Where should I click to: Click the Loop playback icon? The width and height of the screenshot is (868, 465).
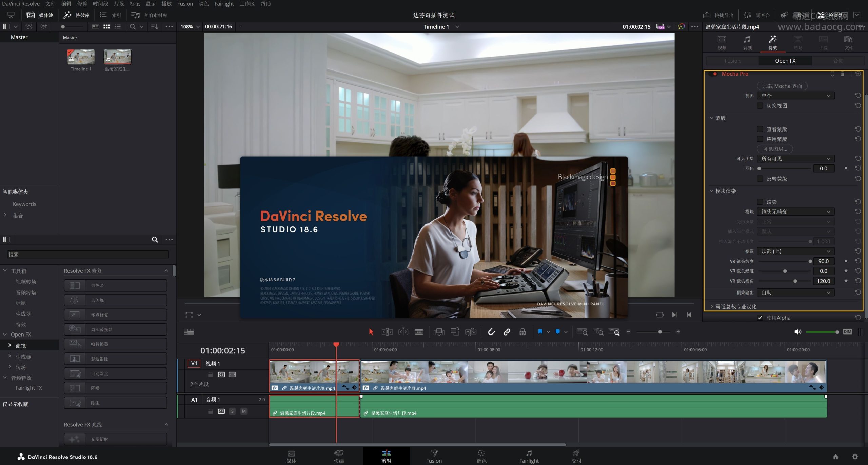[659, 315]
